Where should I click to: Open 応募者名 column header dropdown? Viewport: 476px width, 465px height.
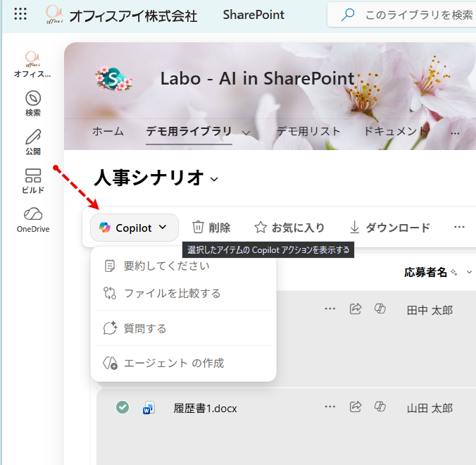[469, 272]
